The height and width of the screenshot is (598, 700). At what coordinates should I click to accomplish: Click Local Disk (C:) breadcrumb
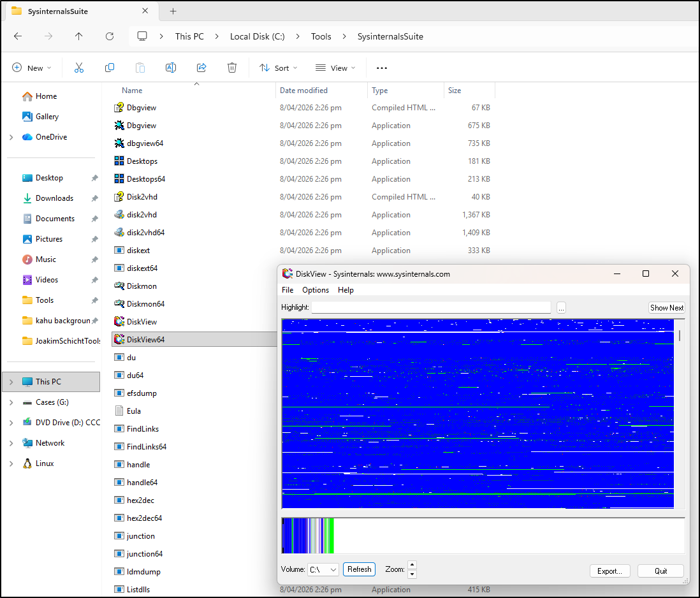pyautogui.click(x=257, y=36)
